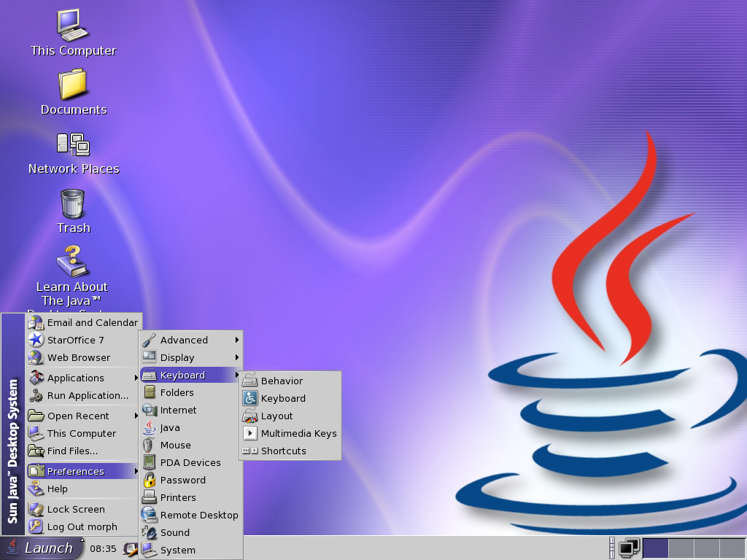The width and height of the screenshot is (747, 560).
Task: Expand the Preferences submenu entry
Action: click(x=83, y=471)
